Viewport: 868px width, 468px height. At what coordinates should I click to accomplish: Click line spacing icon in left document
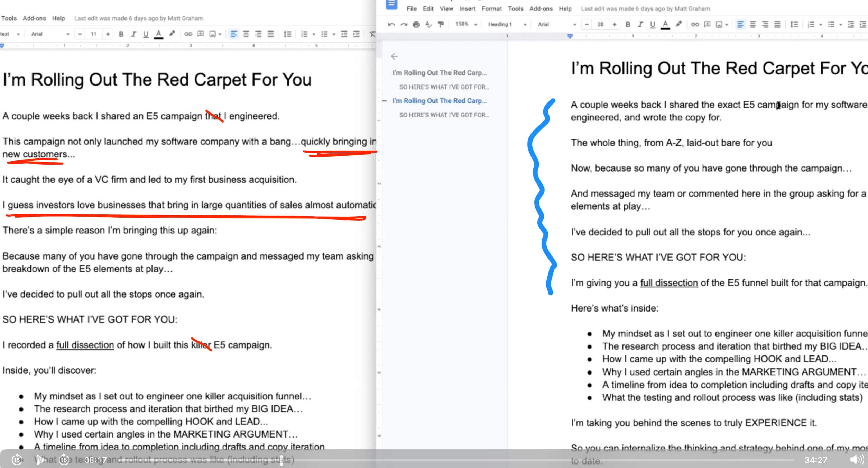(287, 34)
